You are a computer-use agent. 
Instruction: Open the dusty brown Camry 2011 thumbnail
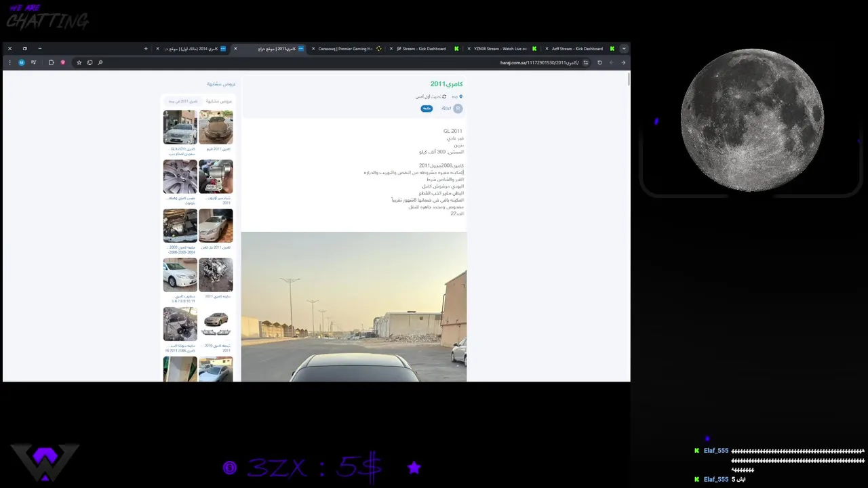coord(216,127)
